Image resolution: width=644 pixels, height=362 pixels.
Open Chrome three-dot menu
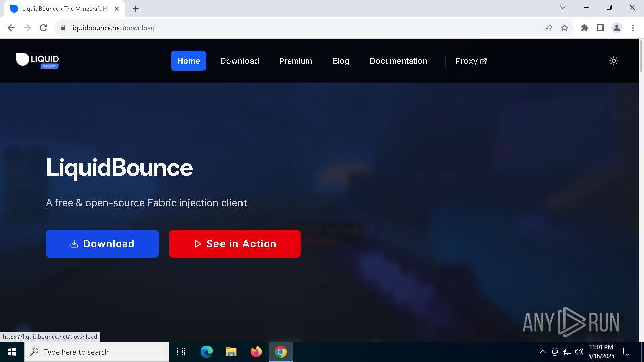(x=633, y=28)
